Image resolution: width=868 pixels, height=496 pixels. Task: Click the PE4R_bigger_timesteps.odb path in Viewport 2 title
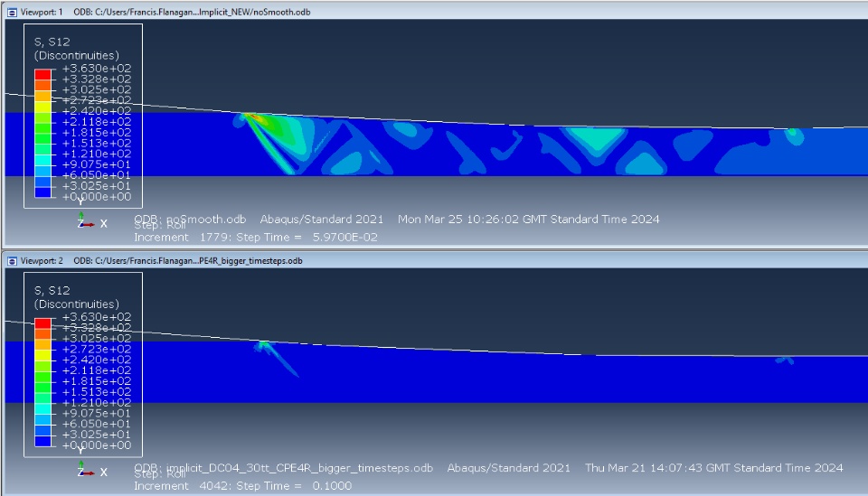(x=188, y=260)
